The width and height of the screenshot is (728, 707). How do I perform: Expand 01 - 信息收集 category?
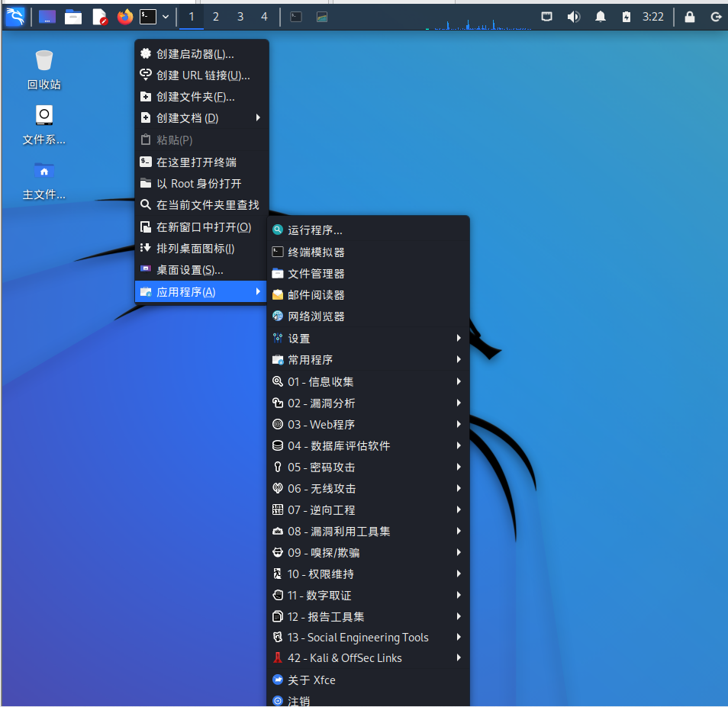click(x=368, y=381)
